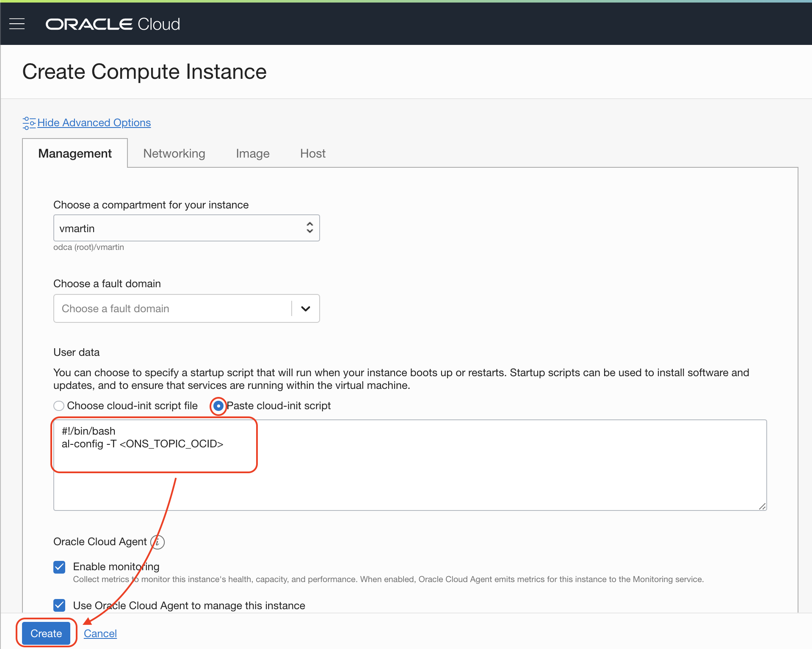Open the vmartin compartment dropdown
The height and width of the screenshot is (649, 812).
(186, 228)
